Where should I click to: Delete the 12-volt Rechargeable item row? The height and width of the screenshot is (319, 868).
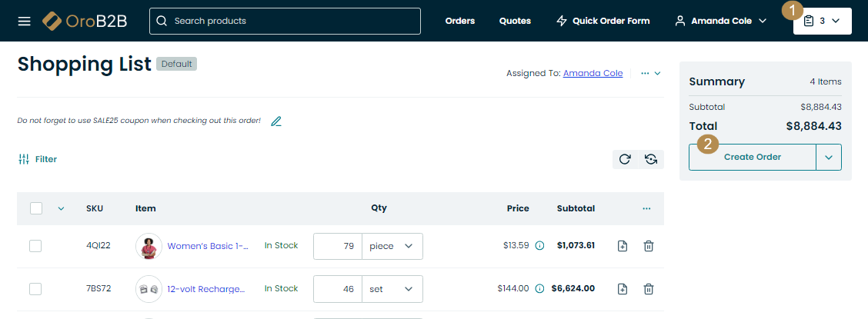(649, 289)
